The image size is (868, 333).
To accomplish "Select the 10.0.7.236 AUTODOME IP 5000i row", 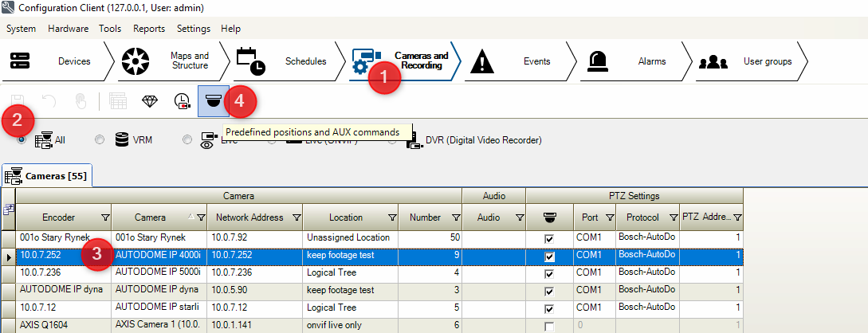I will [x=159, y=273].
